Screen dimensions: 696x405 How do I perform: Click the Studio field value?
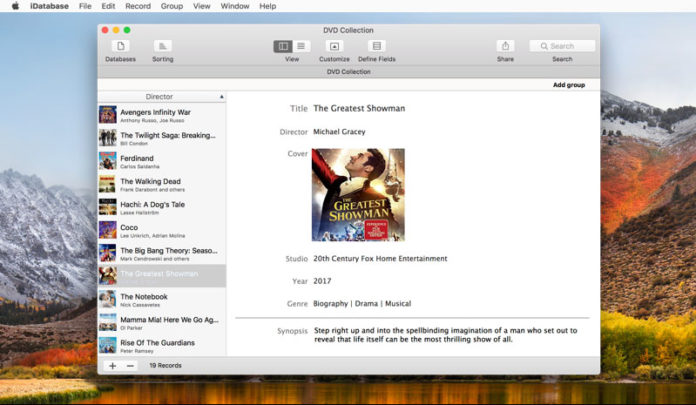380,258
